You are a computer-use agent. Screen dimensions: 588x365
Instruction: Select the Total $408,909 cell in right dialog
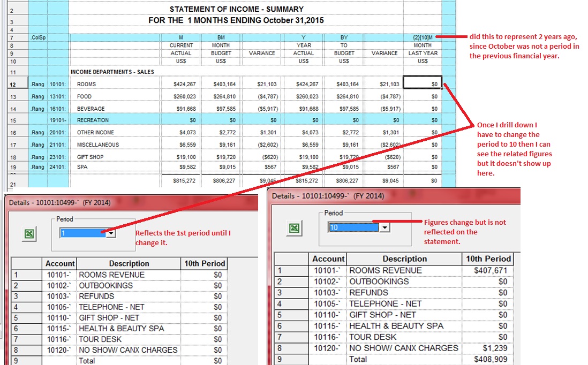(x=487, y=360)
